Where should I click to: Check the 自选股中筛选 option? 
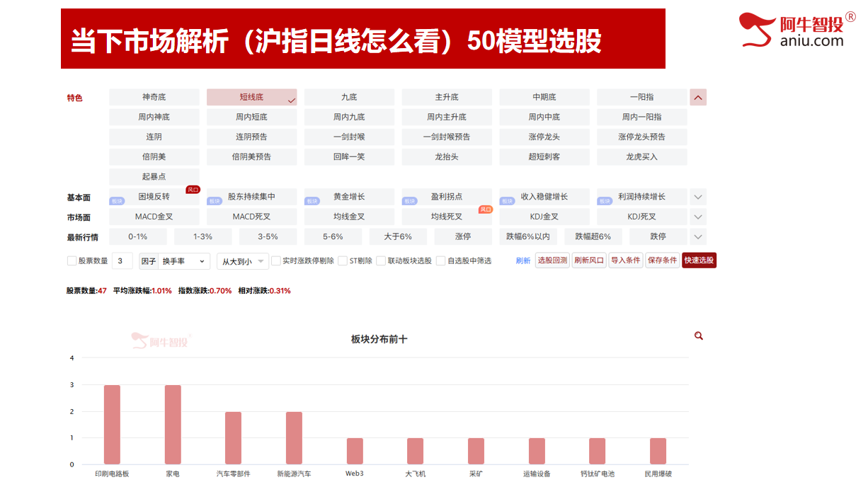coord(440,260)
